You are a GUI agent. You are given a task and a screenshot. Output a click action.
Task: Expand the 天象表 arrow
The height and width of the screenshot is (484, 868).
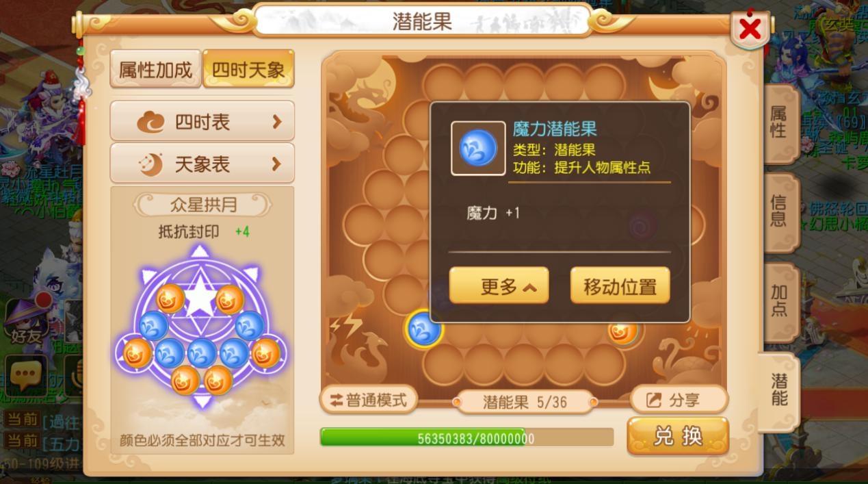(x=277, y=164)
